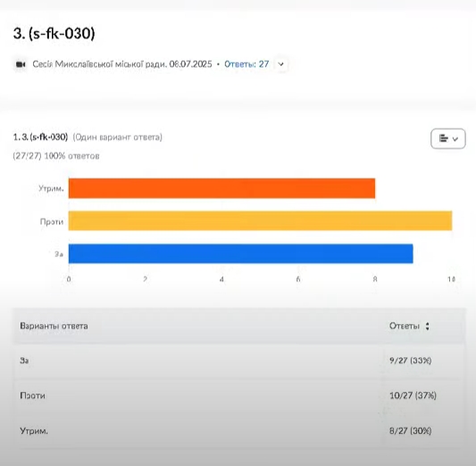Sort by the Ответы column arrows

428,326
